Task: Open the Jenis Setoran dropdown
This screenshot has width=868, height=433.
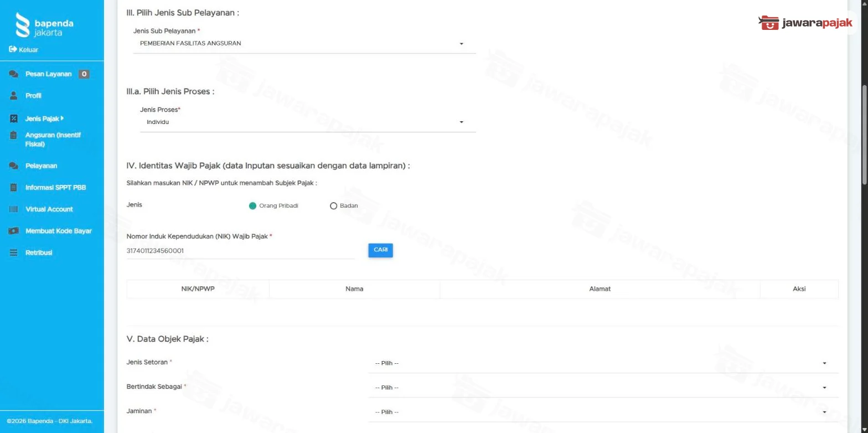Action: pyautogui.click(x=603, y=363)
